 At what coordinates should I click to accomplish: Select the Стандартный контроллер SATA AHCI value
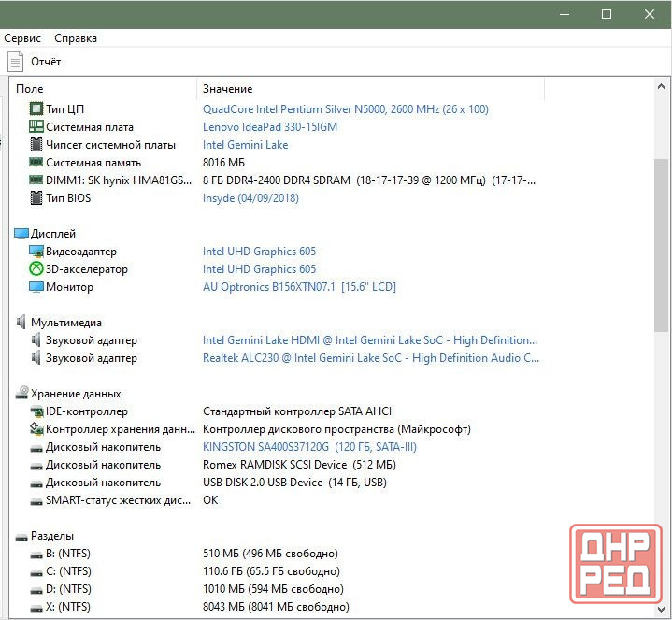tap(297, 411)
